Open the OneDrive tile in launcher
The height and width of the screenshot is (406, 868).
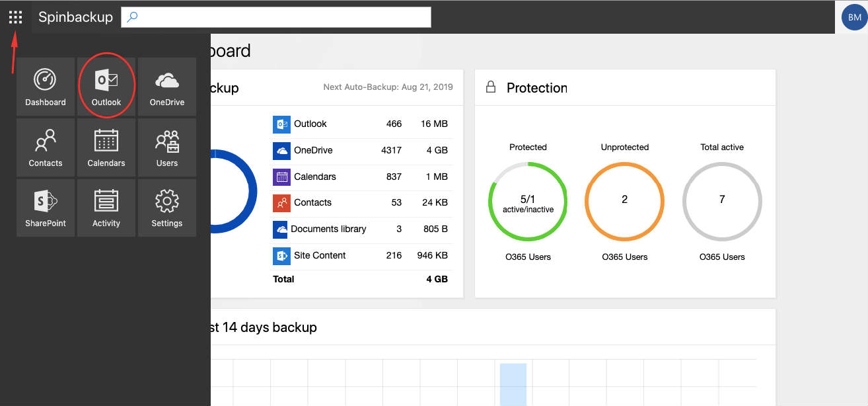tap(167, 87)
